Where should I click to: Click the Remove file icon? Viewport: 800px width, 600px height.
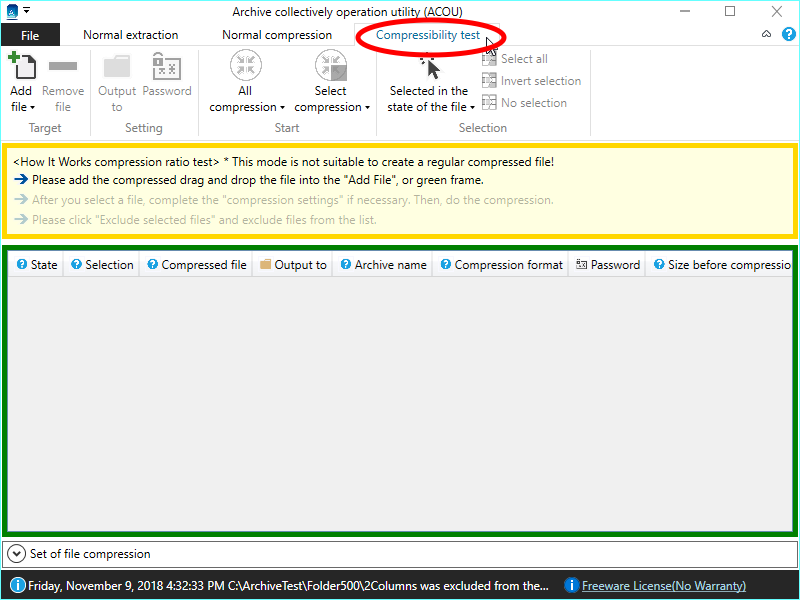point(63,67)
